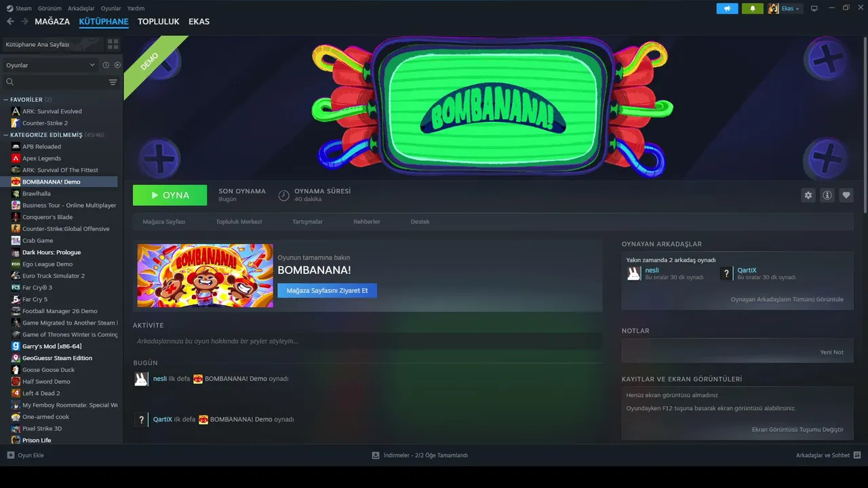
Task: Click the green OYNA play button
Action: tap(170, 195)
